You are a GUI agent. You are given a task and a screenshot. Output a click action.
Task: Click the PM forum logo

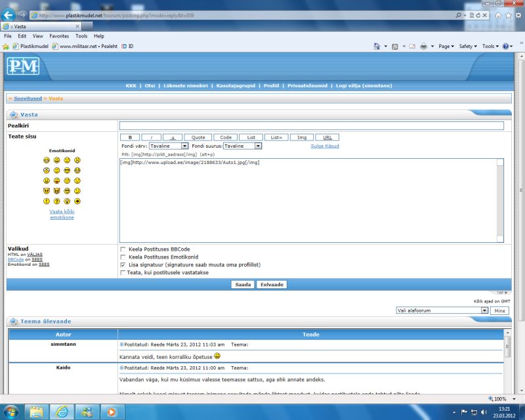[24, 66]
